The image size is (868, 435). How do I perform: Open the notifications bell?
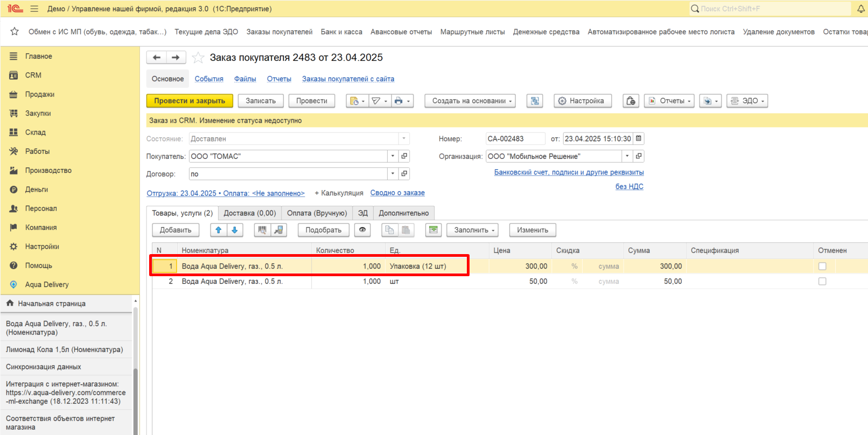(861, 9)
